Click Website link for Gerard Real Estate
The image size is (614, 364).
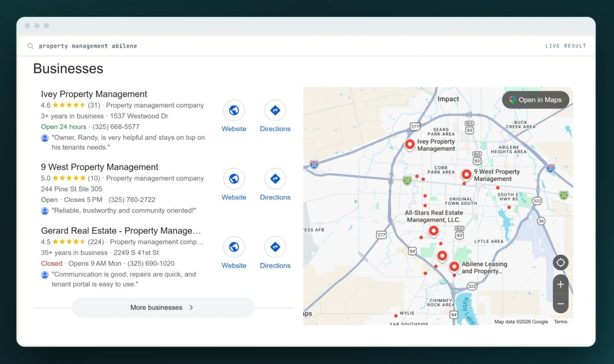pyautogui.click(x=234, y=265)
